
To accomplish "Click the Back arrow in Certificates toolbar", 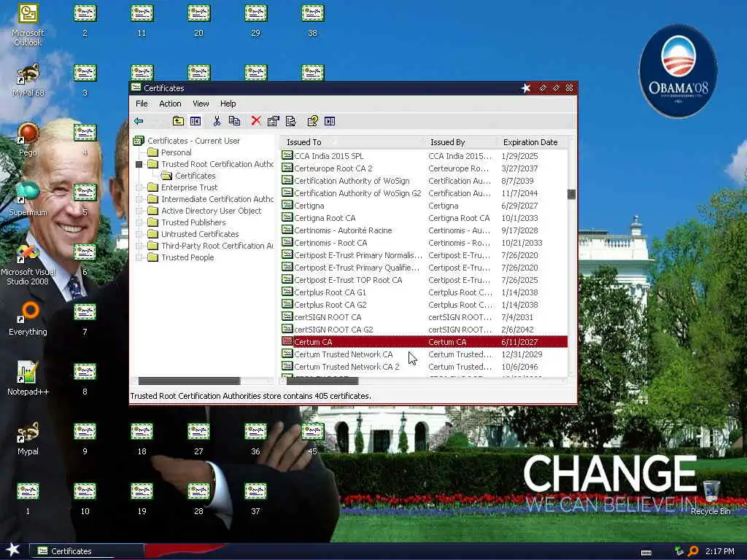I will point(139,121).
